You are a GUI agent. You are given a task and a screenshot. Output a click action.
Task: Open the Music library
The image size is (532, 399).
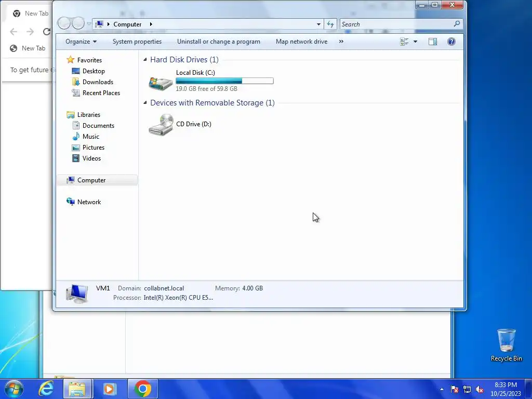(x=90, y=137)
